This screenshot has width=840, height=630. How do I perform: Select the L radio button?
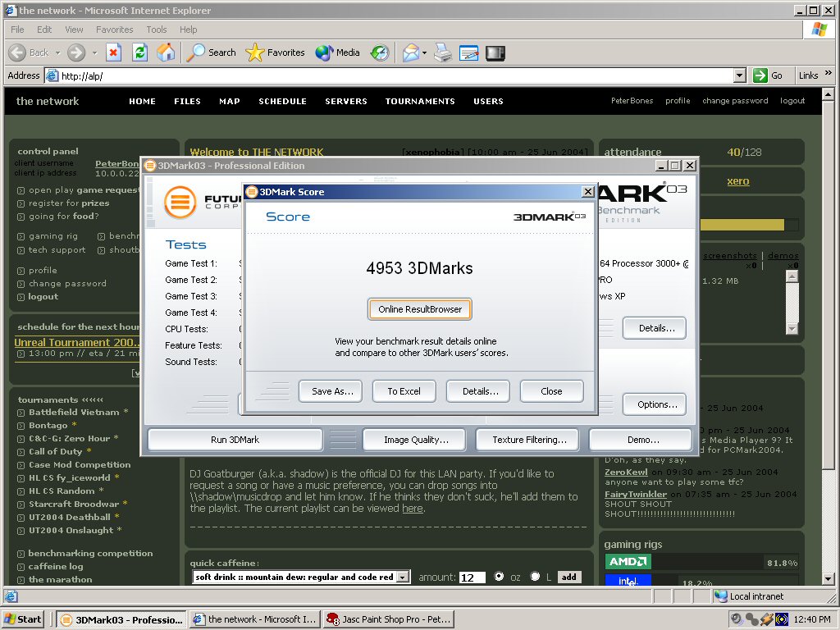[535, 577]
